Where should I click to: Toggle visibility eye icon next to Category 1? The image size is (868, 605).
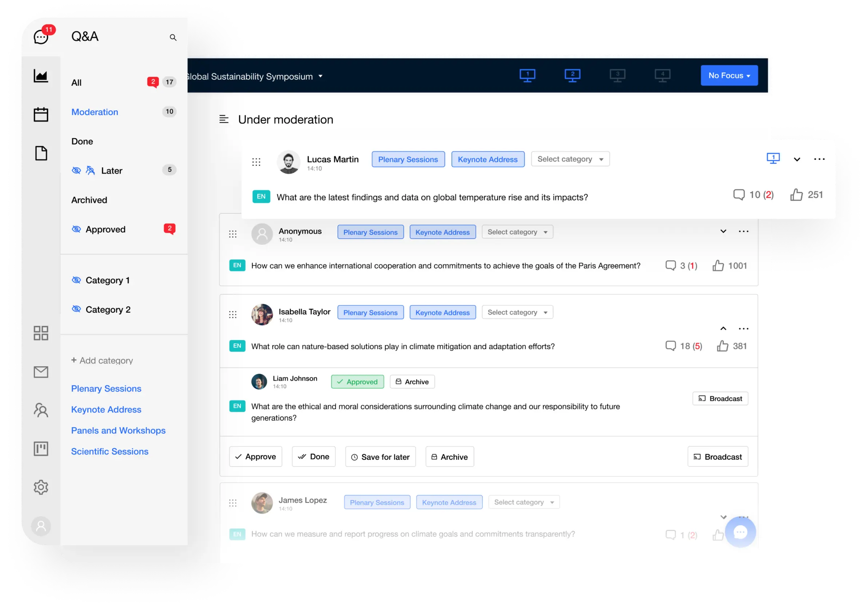pos(76,280)
